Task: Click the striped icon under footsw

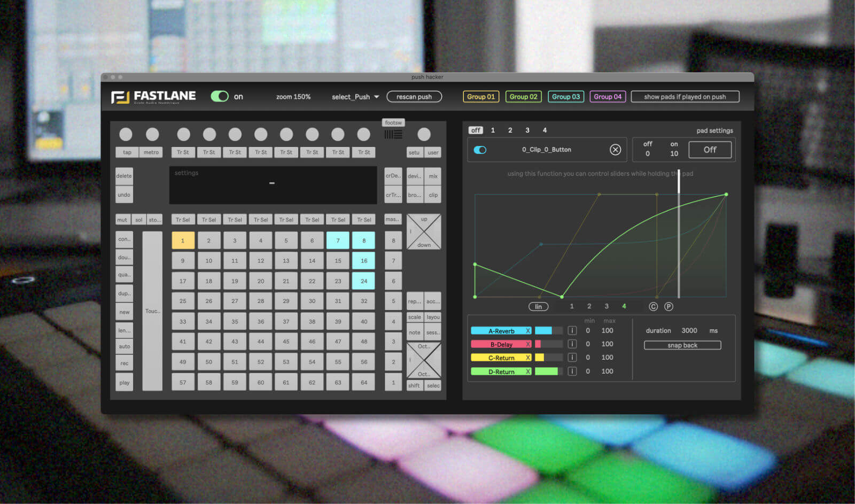Action: pyautogui.click(x=393, y=135)
